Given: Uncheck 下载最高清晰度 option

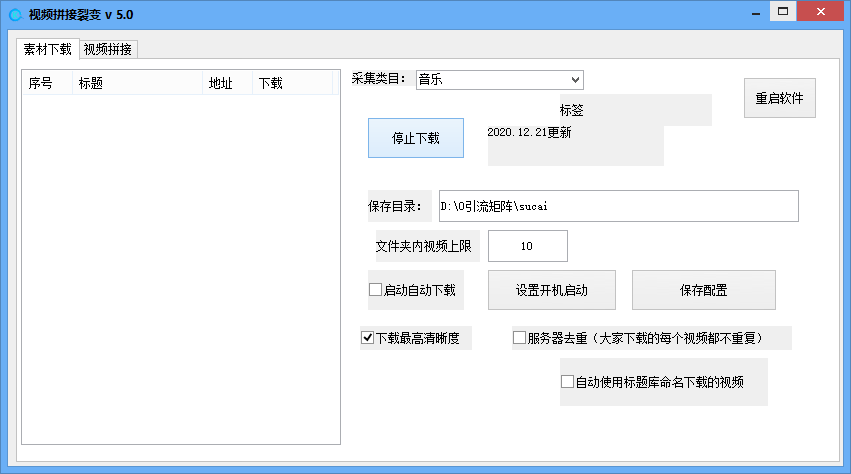Looking at the screenshot, I should [368, 338].
